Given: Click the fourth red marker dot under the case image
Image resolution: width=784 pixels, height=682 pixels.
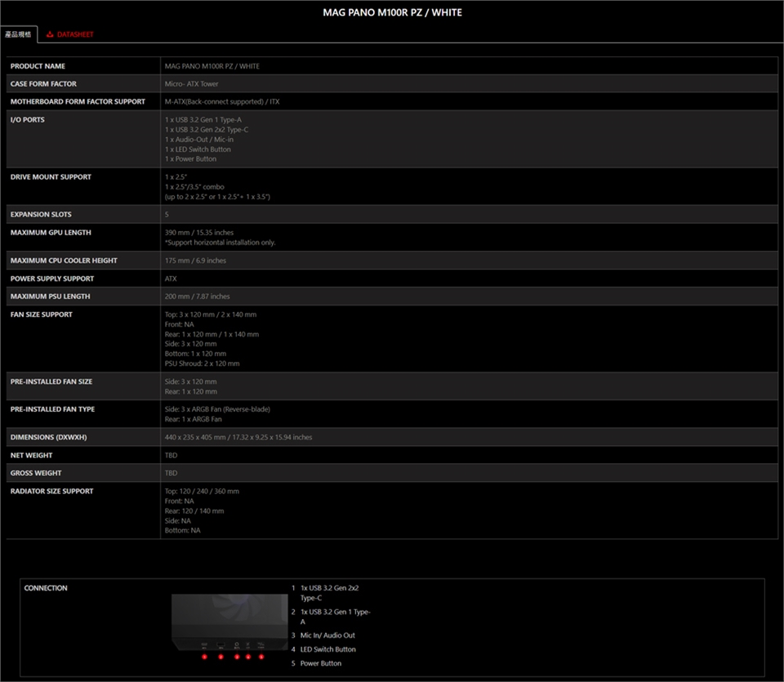Looking at the screenshot, I should click(x=248, y=657).
